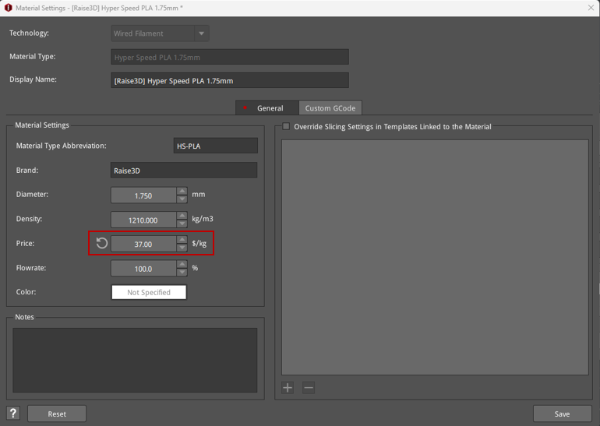The image size is (600, 426).
Task: Click into the Notes text area
Action: coord(134,359)
